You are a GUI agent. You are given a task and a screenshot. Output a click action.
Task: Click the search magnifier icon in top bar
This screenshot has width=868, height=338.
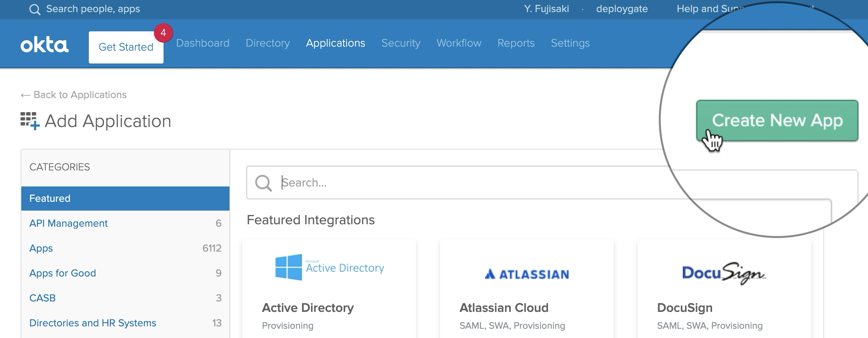[35, 9]
